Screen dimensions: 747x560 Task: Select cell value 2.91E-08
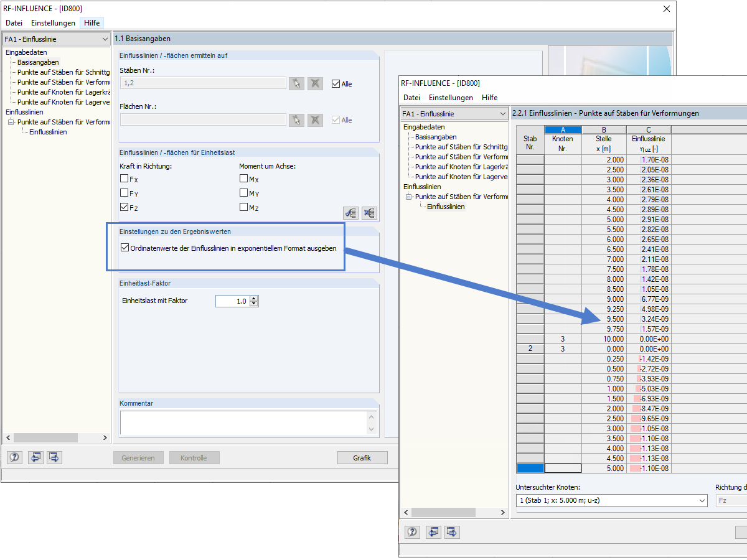(x=649, y=220)
